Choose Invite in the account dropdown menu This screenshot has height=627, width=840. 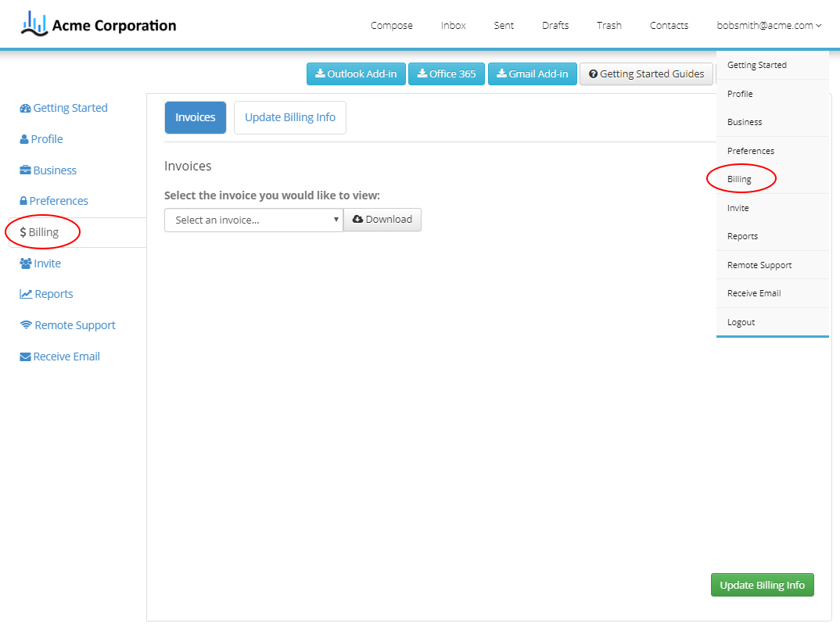tap(773, 208)
